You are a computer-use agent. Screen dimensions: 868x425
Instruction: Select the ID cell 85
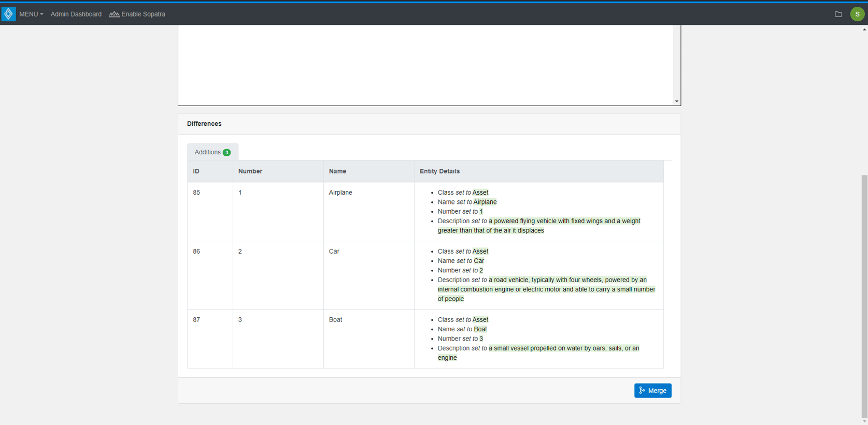click(210, 211)
